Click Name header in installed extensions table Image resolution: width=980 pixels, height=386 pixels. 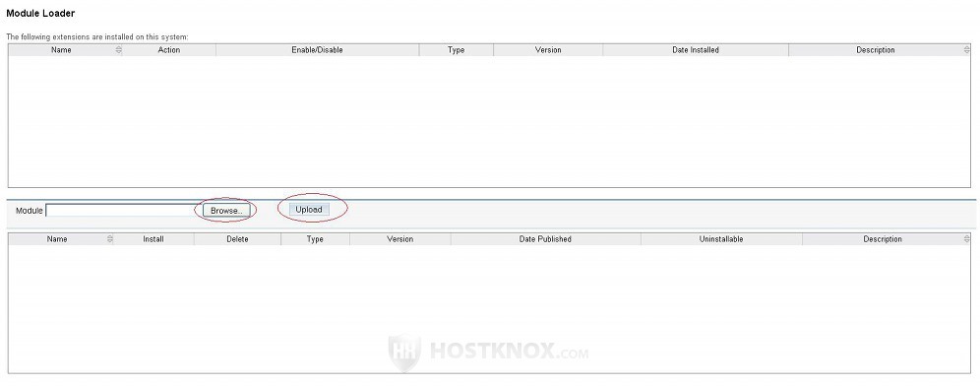[x=61, y=50]
